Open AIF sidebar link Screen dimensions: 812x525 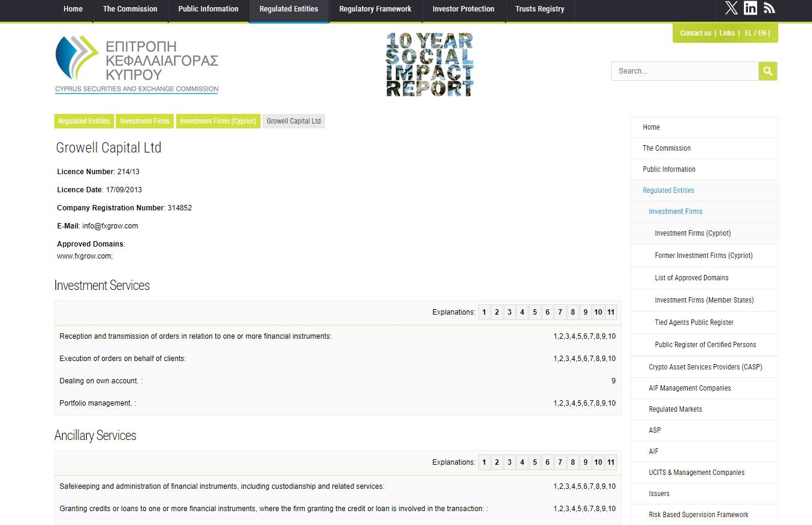704,451
